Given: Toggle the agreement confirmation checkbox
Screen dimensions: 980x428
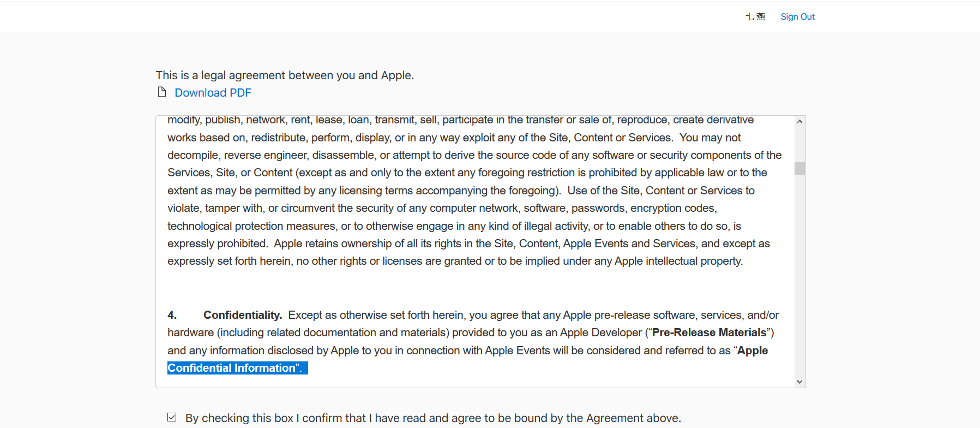Looking at the screenshot, I should [x=172, y=417].
